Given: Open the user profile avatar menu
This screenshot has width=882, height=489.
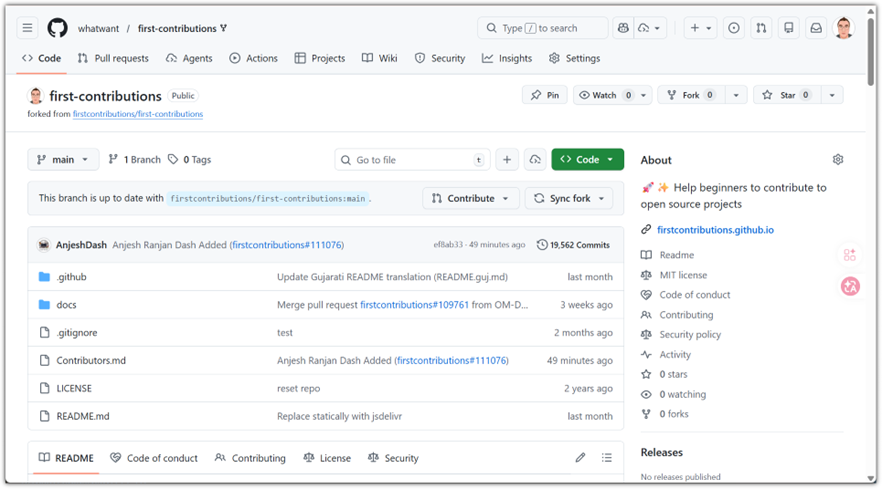Looking at the screenshot, I should pyautogui.click(x=843, y=28).
